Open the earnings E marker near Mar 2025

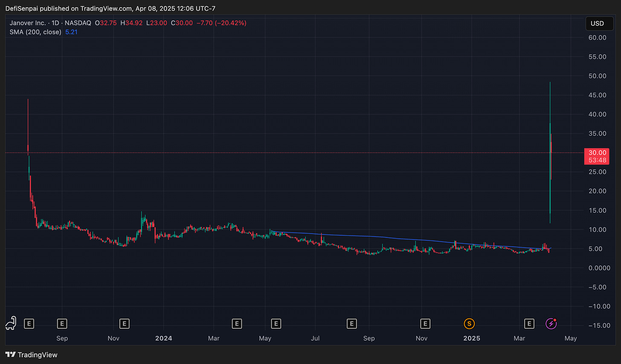click(529, 324)
